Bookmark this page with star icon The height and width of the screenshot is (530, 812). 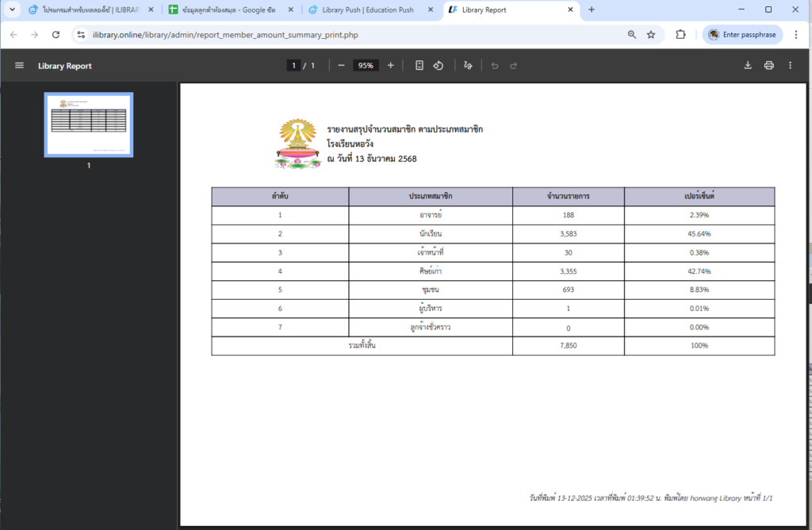tap(651, 35)
